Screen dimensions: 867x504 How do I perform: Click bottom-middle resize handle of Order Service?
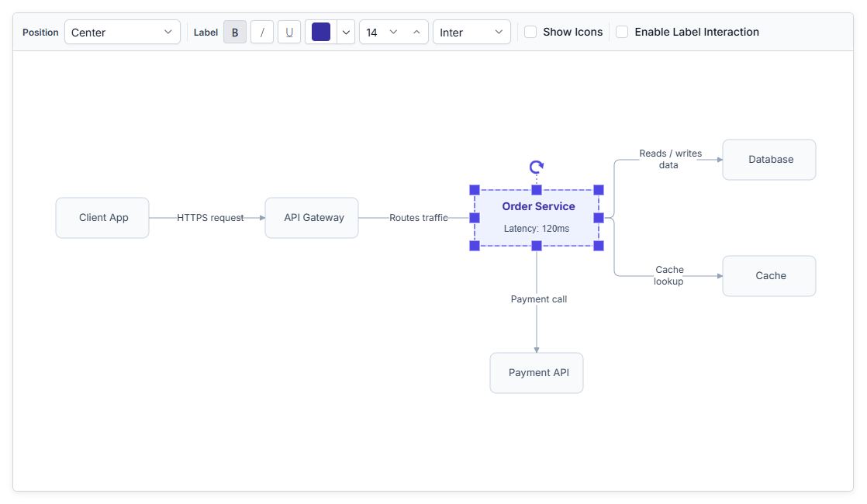tap(537, 246)
